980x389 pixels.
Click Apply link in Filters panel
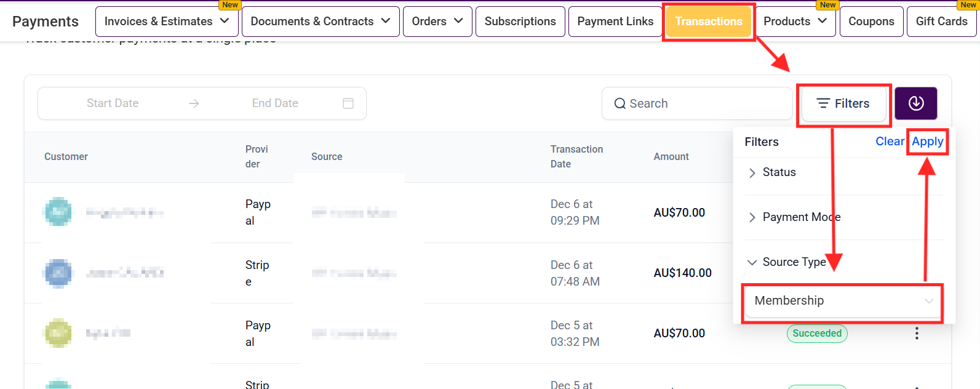click(927, 142)
